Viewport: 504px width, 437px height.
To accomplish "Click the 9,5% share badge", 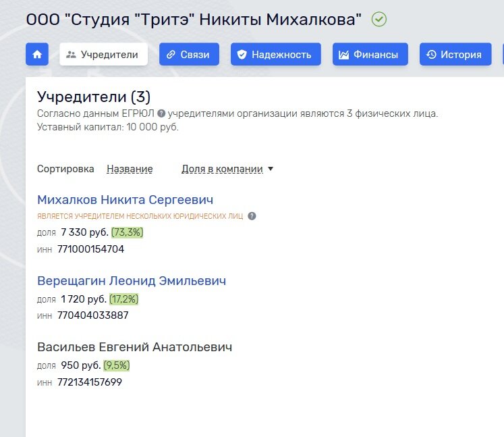I will coord(116,365).
